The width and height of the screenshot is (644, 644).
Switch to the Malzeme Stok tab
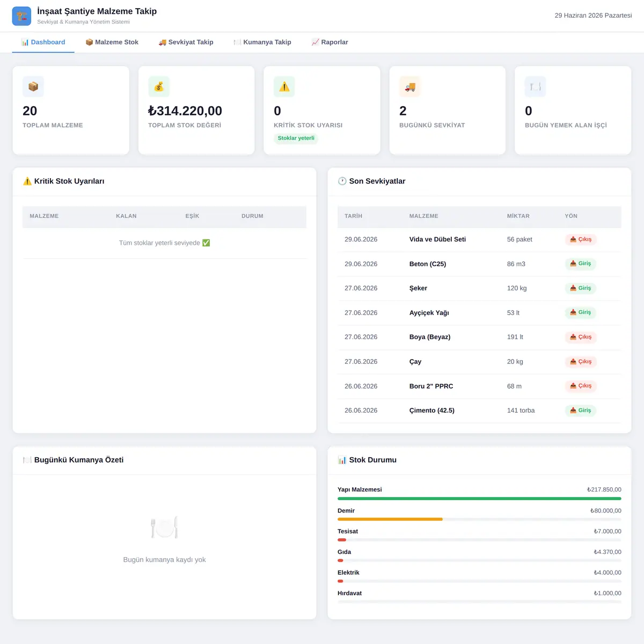pos(112,42)
